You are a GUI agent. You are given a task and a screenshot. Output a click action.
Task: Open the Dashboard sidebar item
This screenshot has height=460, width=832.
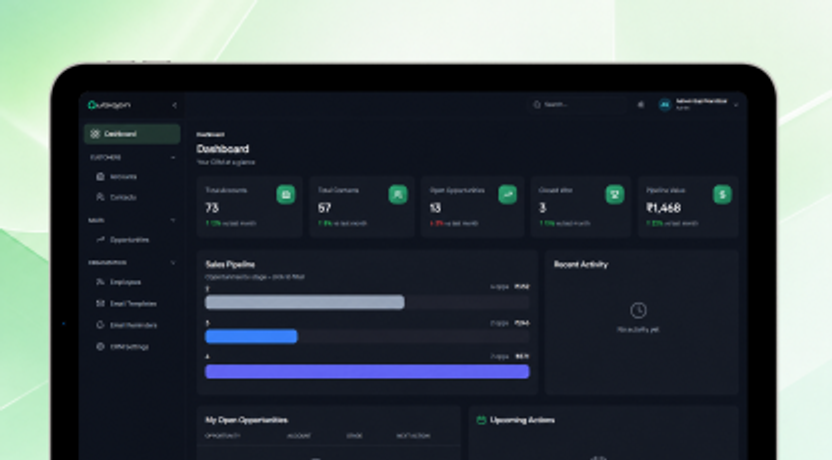tap(132, 134)
